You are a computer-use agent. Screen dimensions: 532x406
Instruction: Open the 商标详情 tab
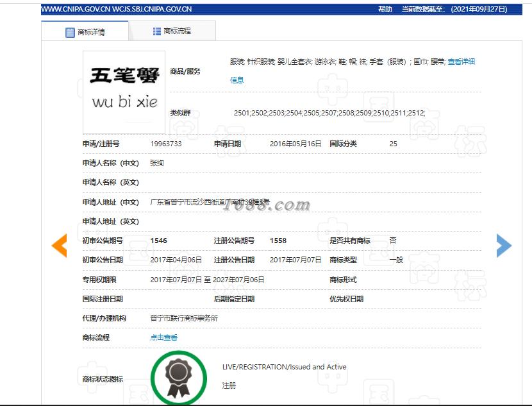click(85, 31)
